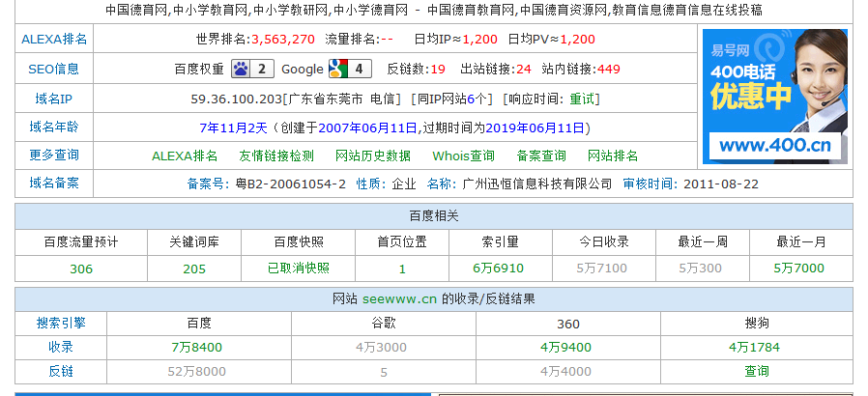The height and width of the screenshot is (396, 868).
Task: Click keyword library value 205
Action: [x=194, y=269]
